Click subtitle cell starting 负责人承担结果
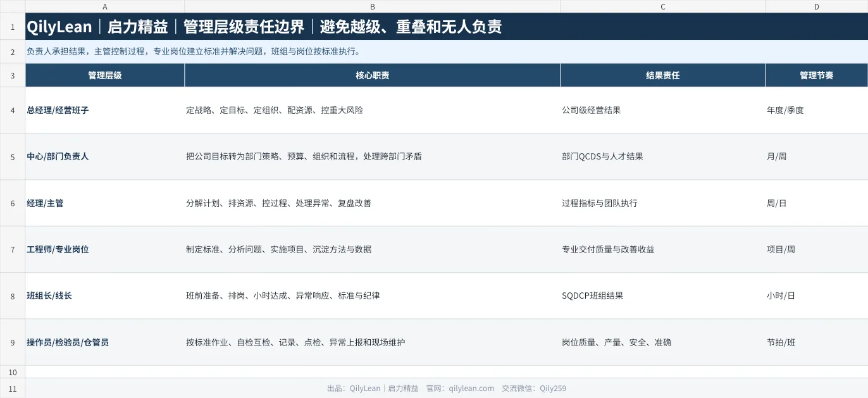 (447, 52)
